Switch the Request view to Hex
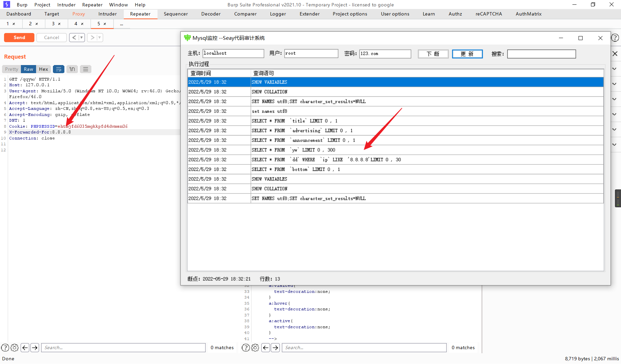Screen dimensions: 621x364 coord(43,69)
